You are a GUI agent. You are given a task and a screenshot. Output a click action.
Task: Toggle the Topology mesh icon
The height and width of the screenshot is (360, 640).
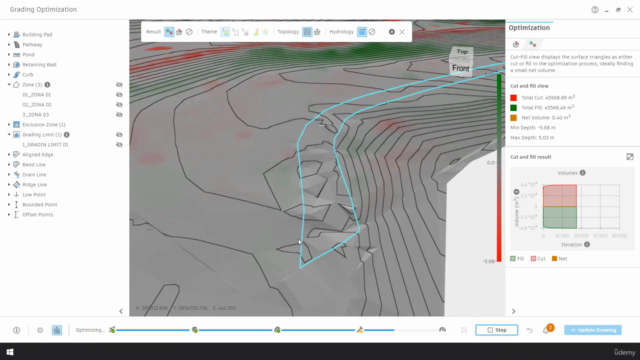(x=307, y=32)
